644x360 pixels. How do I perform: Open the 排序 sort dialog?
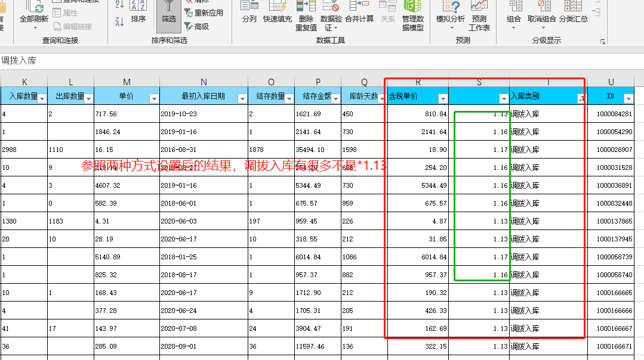pyautogui.click(x=138, y=13)
